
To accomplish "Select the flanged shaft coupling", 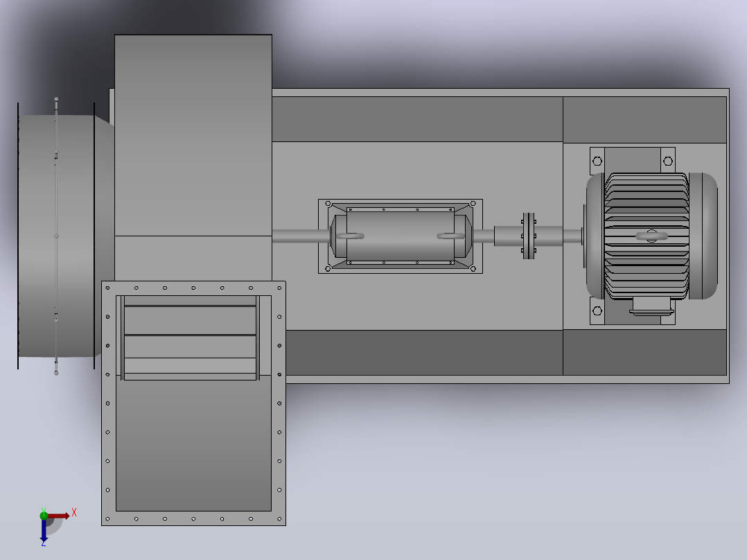I will (529, 236).
